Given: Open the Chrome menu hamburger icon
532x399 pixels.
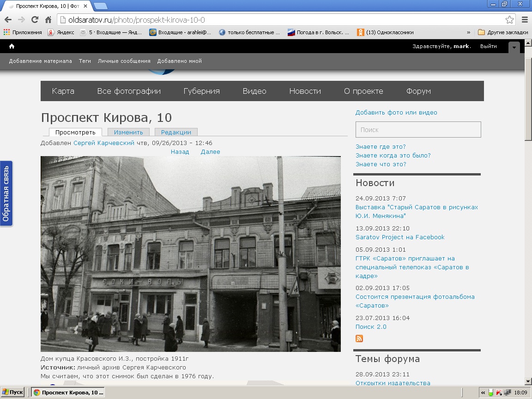Looking at the screenshot, I should pyautogui.click(x=525, y=20).
